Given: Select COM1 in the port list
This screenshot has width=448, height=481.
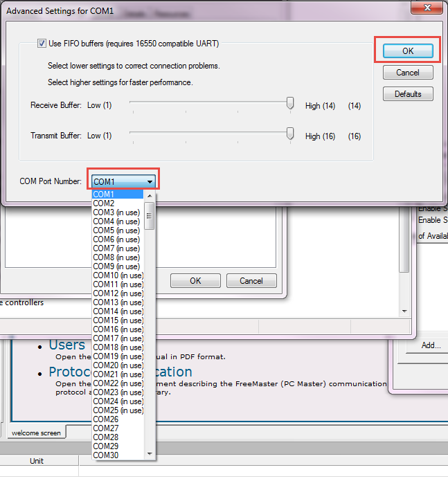Looking at the screenshot, I should (118, 194).
